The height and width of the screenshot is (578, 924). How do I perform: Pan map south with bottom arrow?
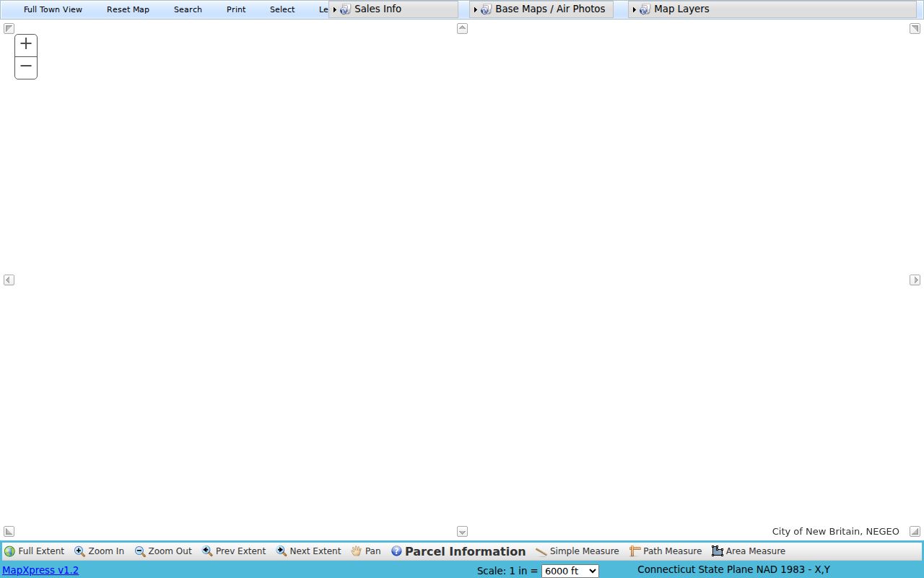click(x=462, y=531)
